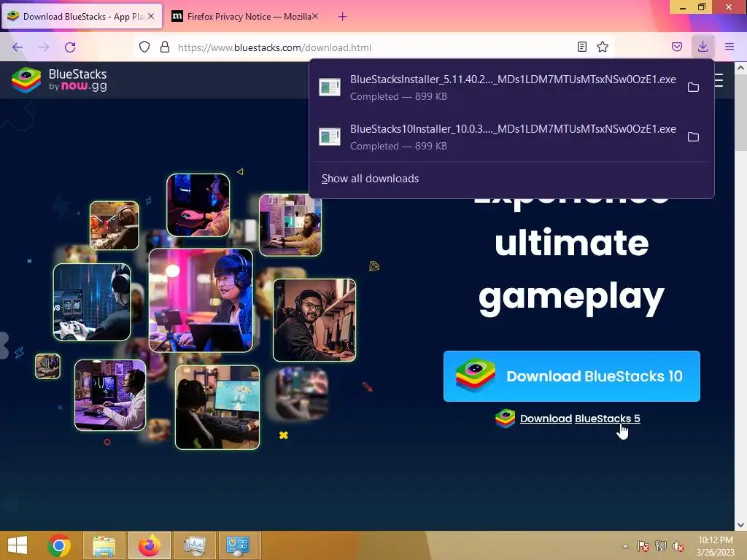Click Show all downloads
The width and height of the screenshot is (747, 560).
pyautogui.click(x=370, y=179)
